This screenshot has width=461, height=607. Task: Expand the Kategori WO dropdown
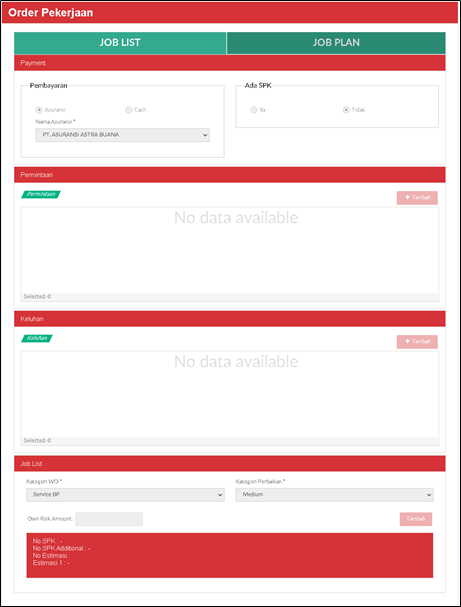[125, 495]
